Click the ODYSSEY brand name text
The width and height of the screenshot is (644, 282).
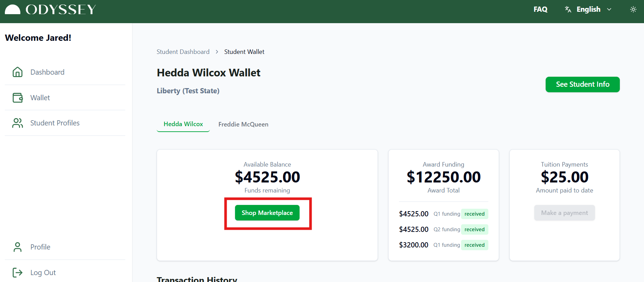[x=61, y=9]
